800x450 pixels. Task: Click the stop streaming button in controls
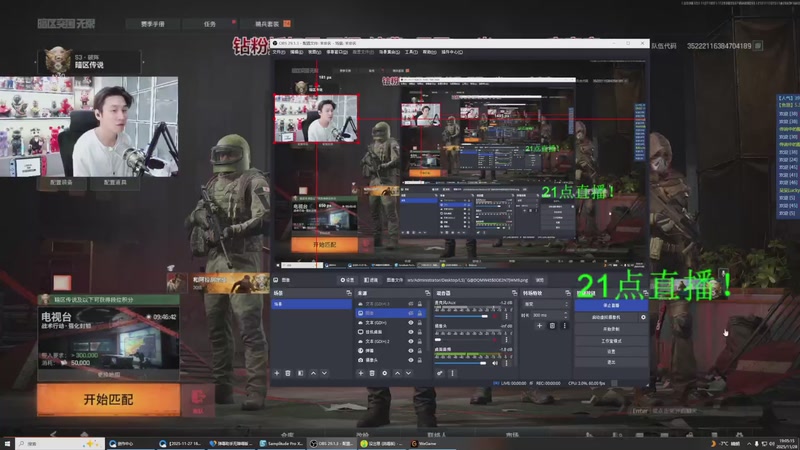[611, 306]
